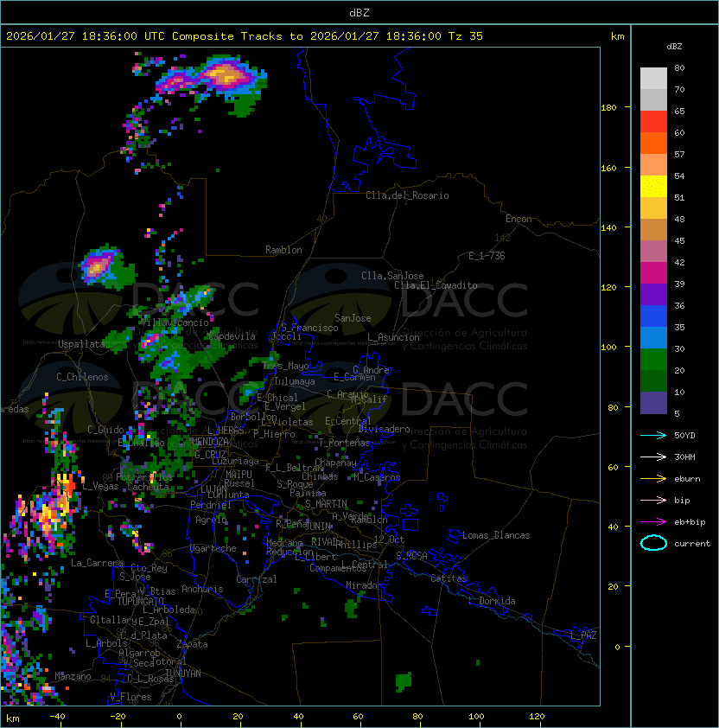Click the C_Guido label
The width and height of the screenshot is (719, 728).
pyautogui.click(x=105, y=430)
